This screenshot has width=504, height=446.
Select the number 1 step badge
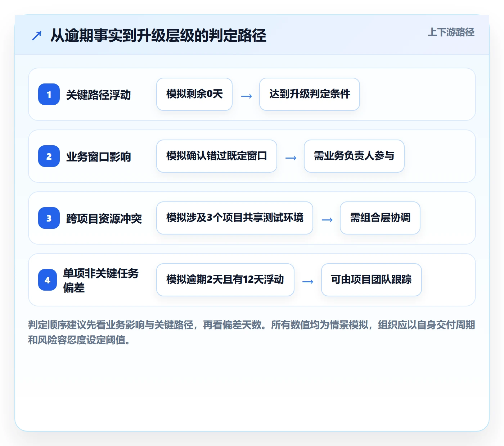point(49,94)
